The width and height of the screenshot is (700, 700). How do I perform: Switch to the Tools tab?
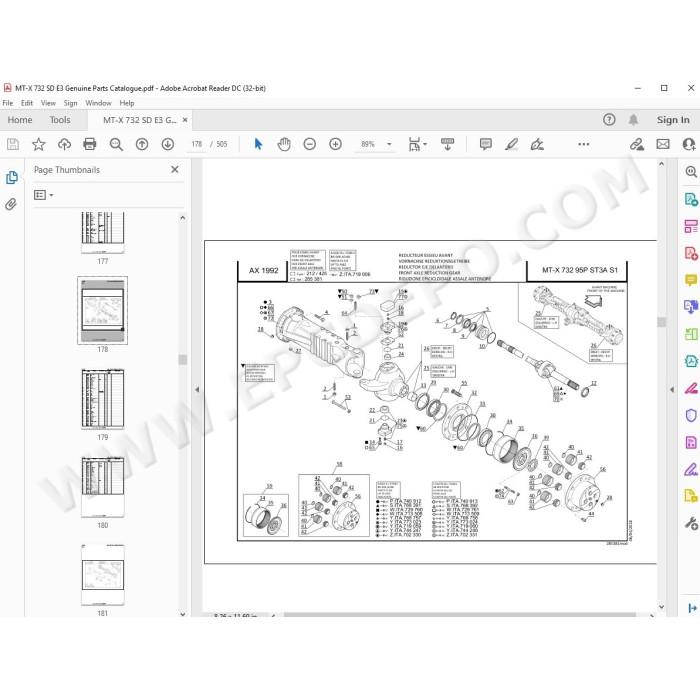coord(60,120)
